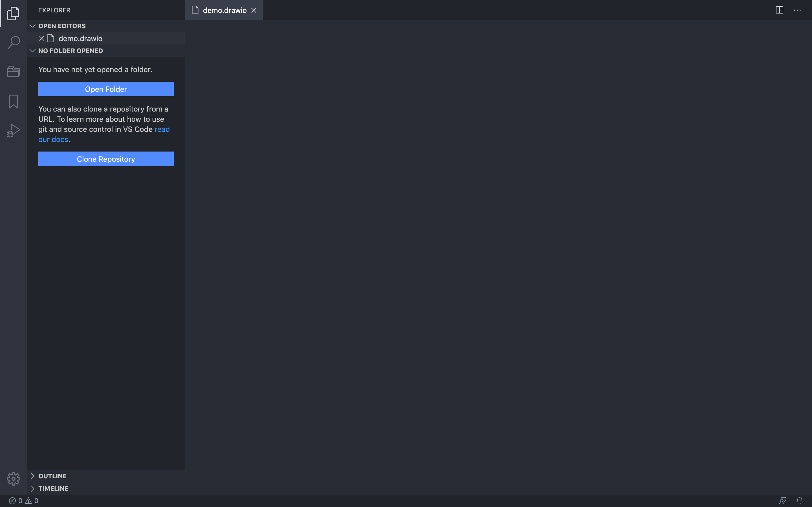Select the demo.drawio editor tab
812x507 pixels.
[224, 10]
